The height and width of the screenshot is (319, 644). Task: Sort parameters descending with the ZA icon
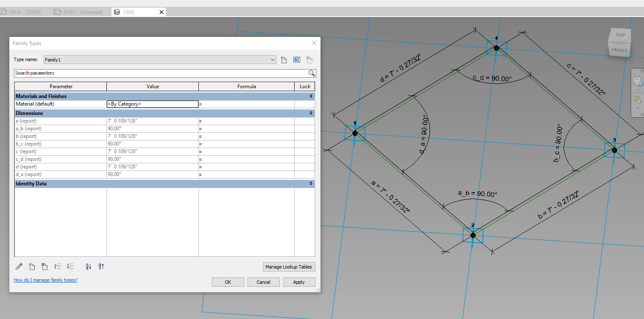pos(101,266)
